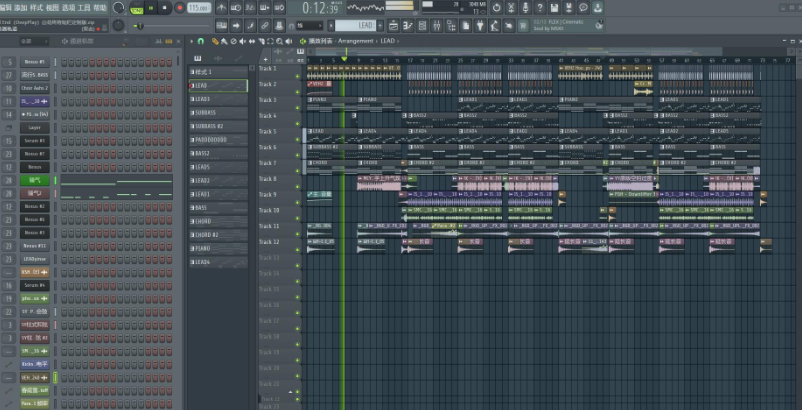Toggle the playlist magnet snap icon
Viewport: 802px width, 410px height.
(201, 41)
